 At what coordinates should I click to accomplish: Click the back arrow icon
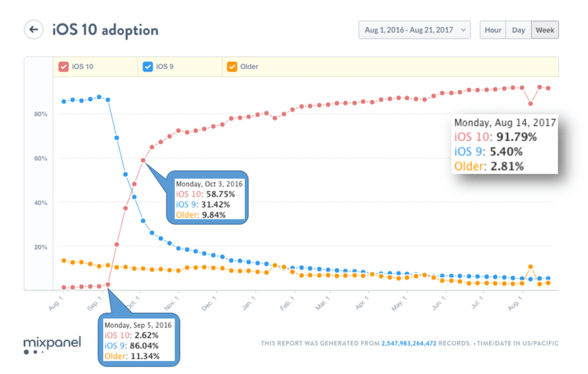(x=33, y=30)
